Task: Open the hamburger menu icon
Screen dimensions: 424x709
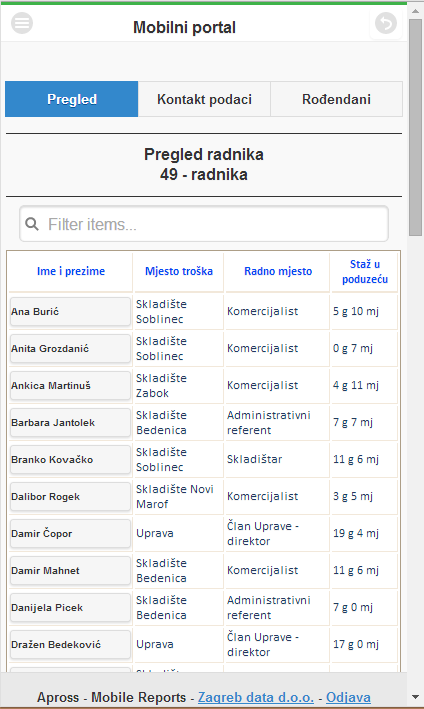Action: pyautogui.click(x=22, y=23)
